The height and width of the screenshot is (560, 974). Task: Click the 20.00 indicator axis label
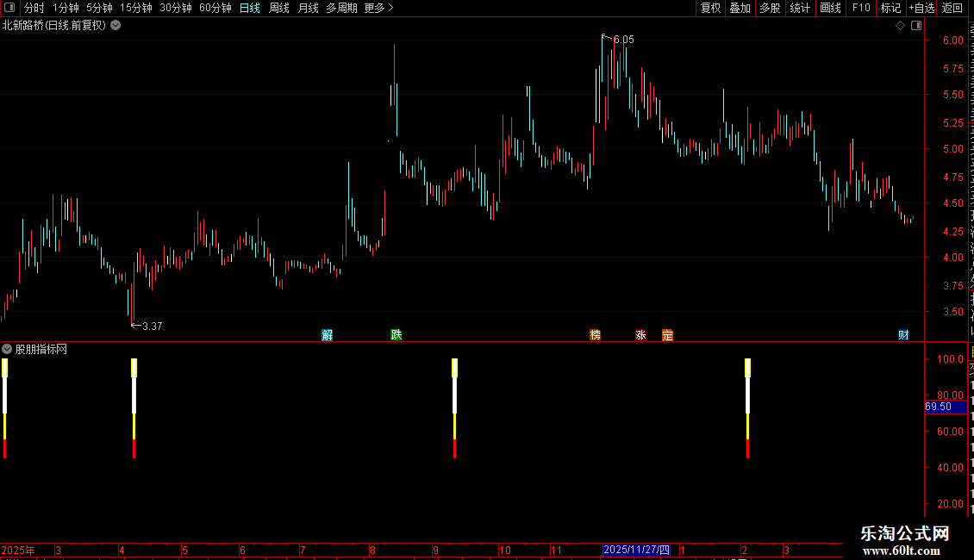(x=950, y=503)
